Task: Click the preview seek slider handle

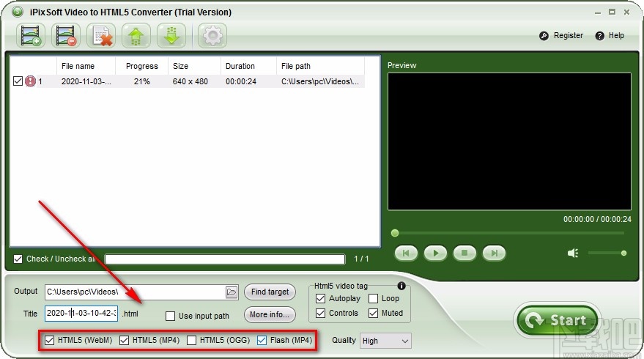Action: (395, 233)
